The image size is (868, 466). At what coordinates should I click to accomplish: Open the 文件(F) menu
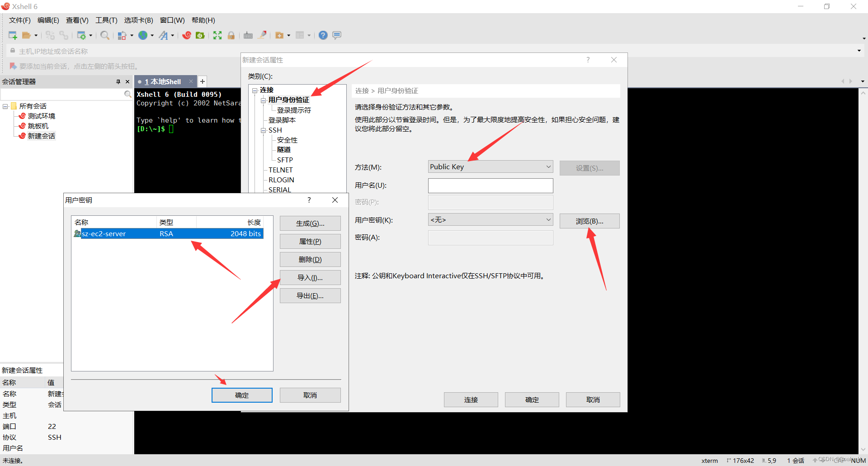[20, 20]
